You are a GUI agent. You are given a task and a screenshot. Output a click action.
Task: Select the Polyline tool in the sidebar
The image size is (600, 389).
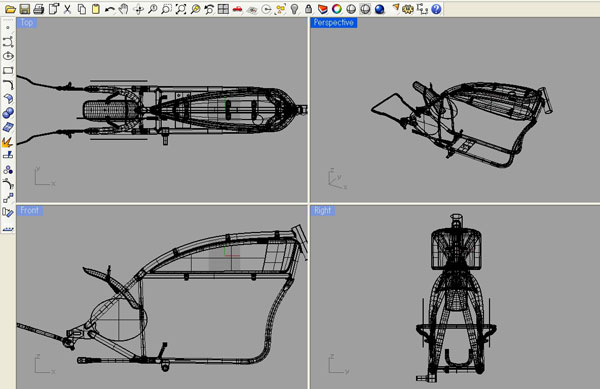pyautogui.click(x=8, y=42)
